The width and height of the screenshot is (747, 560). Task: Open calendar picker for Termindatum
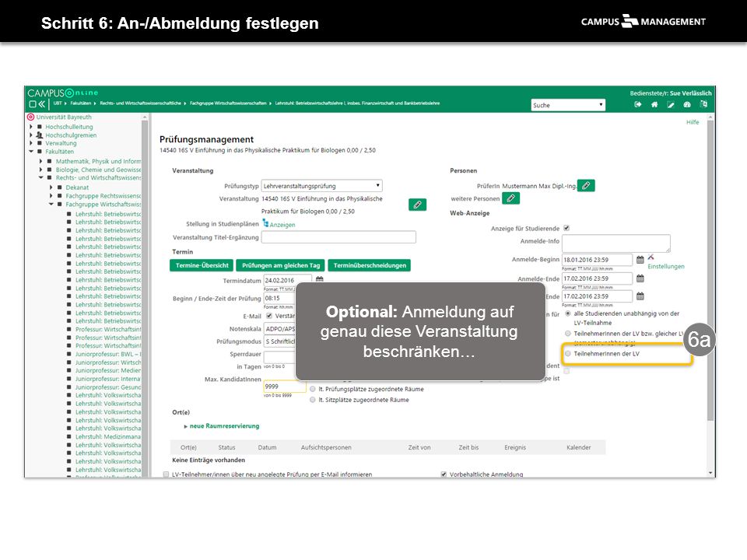point(319,279)
